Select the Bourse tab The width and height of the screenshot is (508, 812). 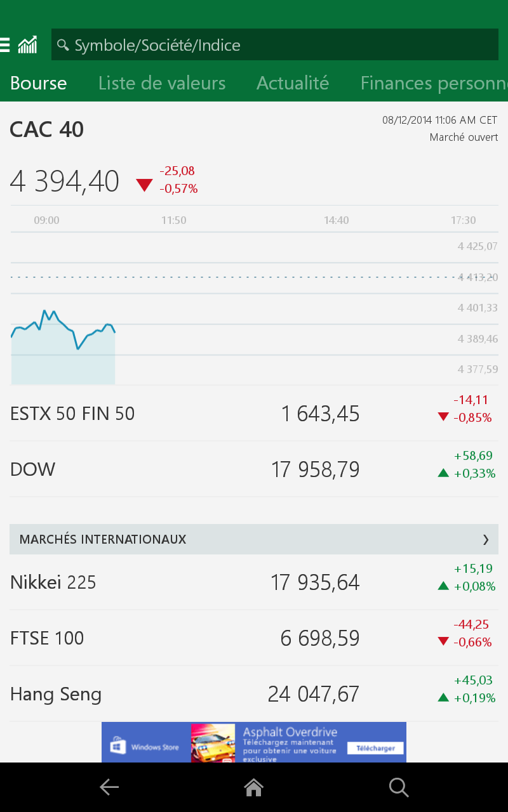[39, 83]
